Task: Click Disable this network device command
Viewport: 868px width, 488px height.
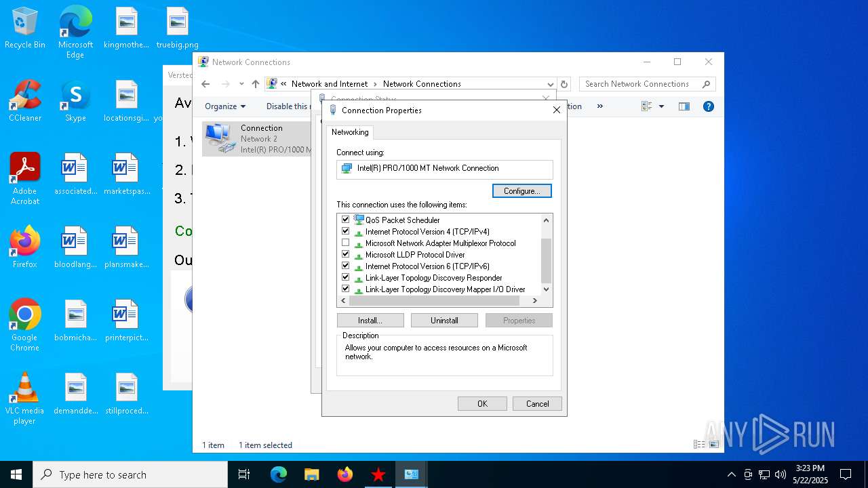Action: pos(288,106)
